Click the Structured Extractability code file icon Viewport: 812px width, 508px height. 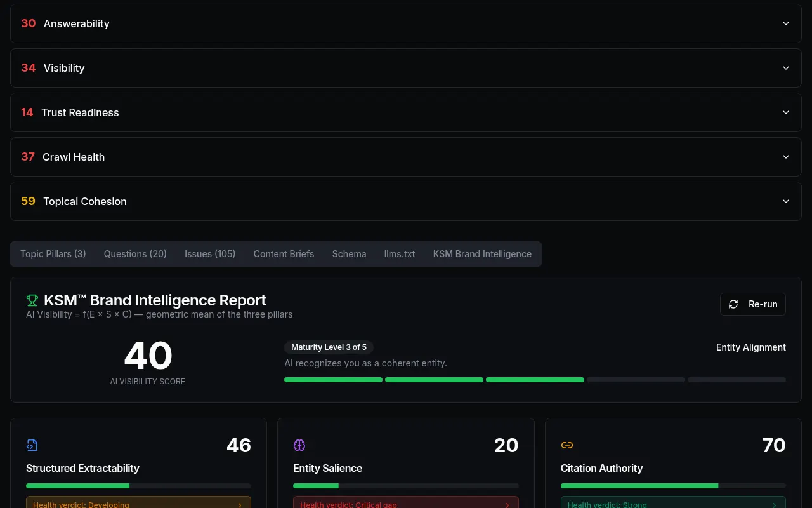(x=32, y=445)
